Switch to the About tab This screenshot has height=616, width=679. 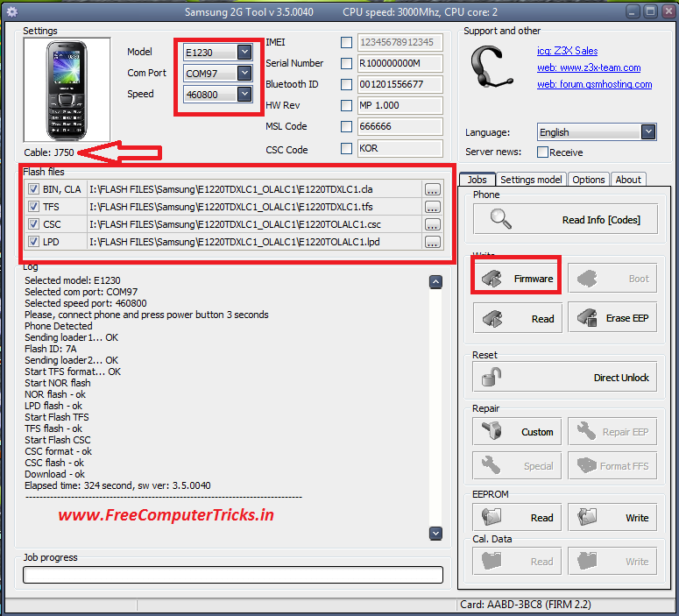coord(628,180)
